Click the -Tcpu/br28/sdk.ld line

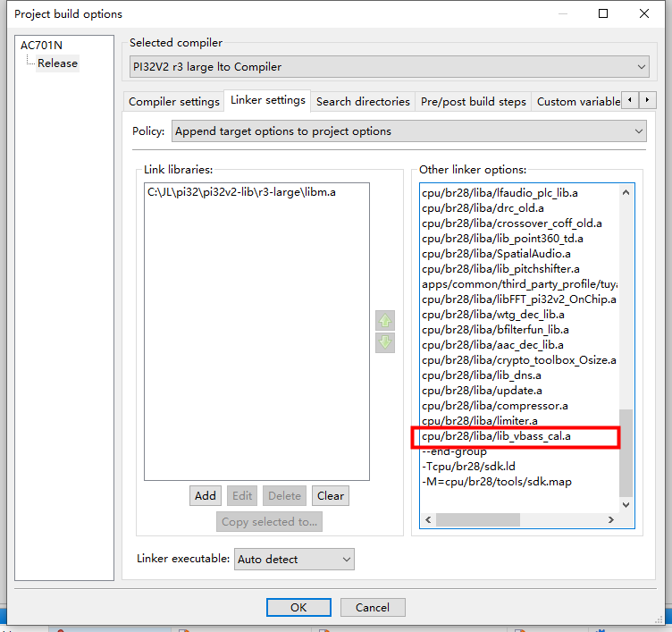pos(468,467)
